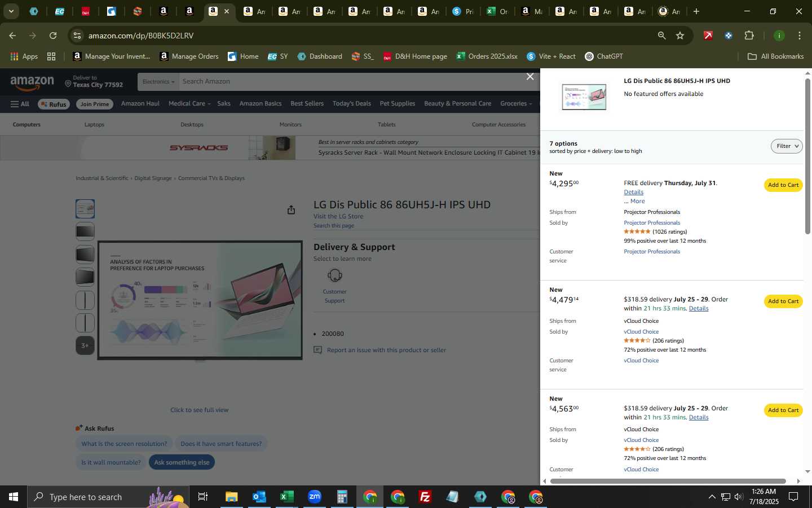Screen dimensions: 812x508
Task: Open the ChatGPT bookmark
Action: (604, 56)
